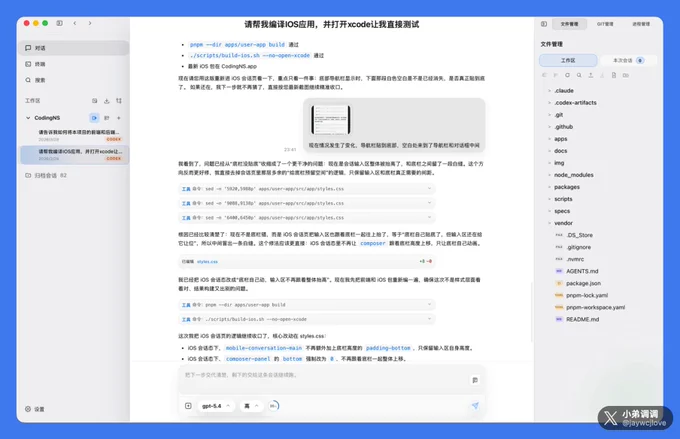
Task: Switch to the GIT管理 tab
Action: pyautogui.click(x=605, y=24)
